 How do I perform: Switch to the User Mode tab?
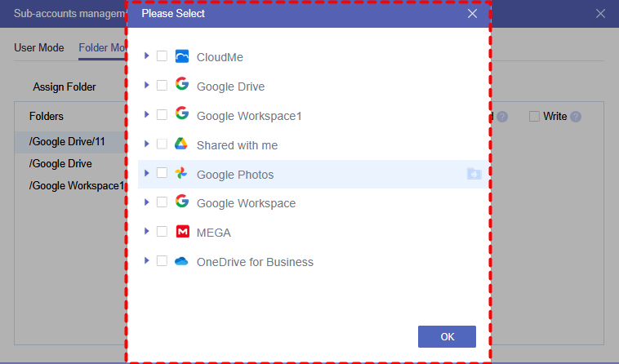39,47
